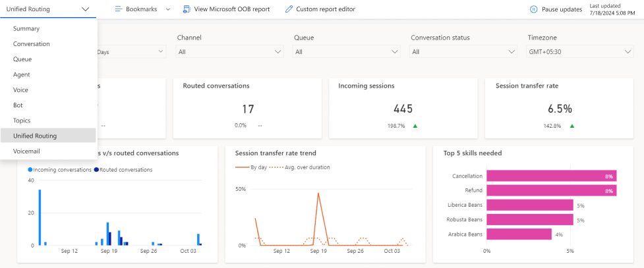Select Bot from report list
This screenshot has width=644, height=268.
48,105
